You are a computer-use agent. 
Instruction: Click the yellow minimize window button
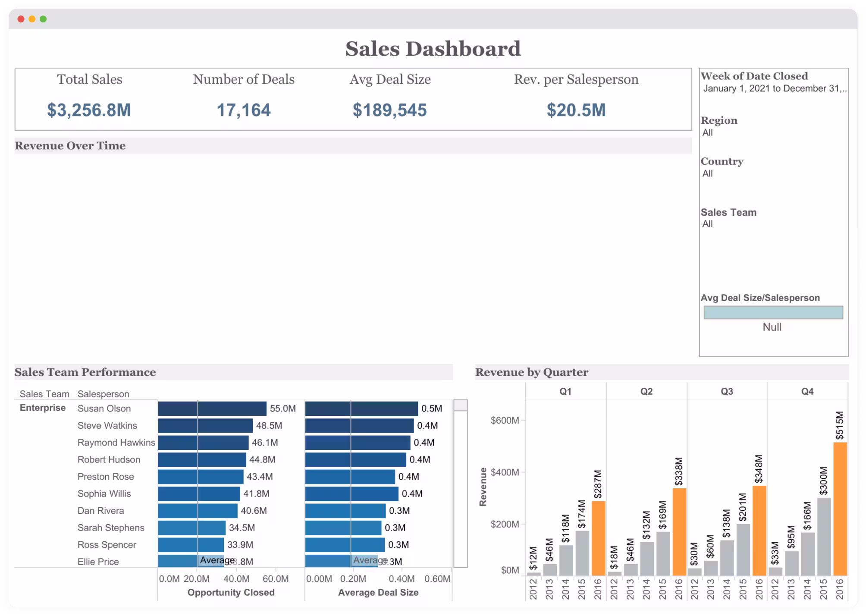point(32,19)
